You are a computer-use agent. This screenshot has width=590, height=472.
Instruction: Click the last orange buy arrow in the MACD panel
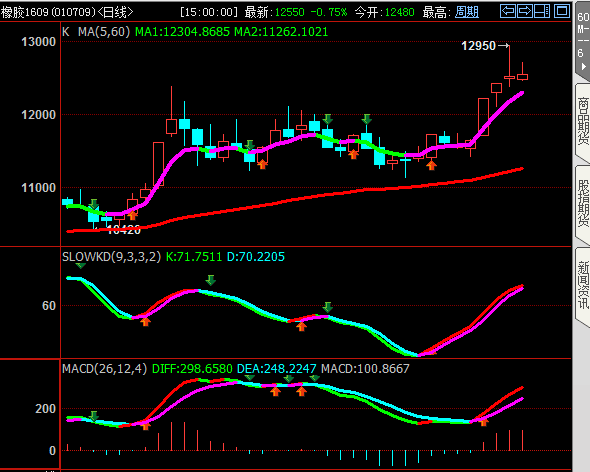pos(484,422)
